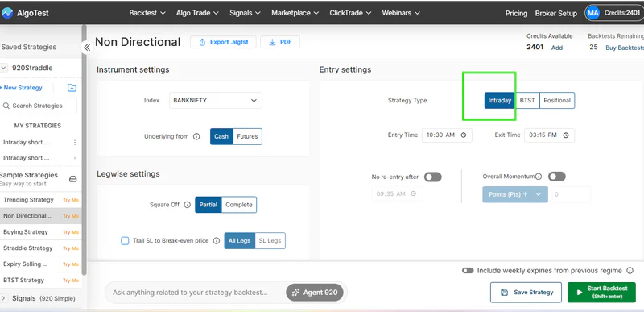
Task: Expand the Signals section
Action: click(3, 298)
